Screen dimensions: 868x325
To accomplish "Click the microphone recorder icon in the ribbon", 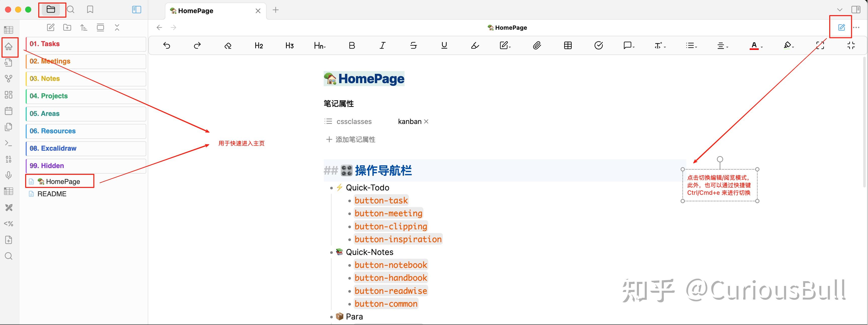I will click(9, 175).
